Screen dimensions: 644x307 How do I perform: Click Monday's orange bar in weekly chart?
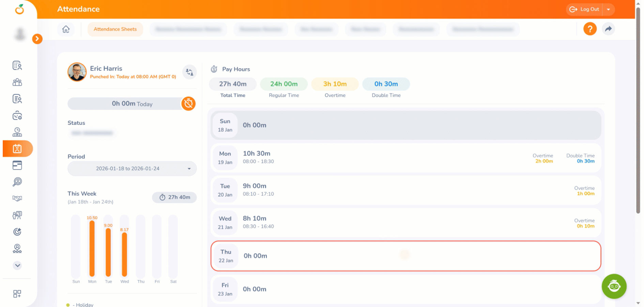coord(92,248)
